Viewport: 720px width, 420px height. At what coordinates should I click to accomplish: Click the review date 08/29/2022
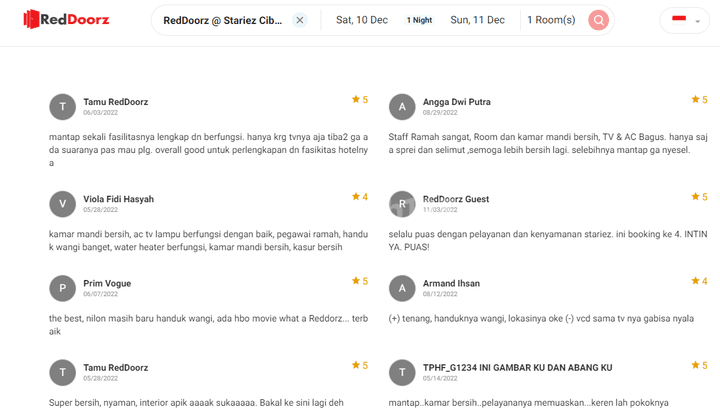(x=440, y=112)
